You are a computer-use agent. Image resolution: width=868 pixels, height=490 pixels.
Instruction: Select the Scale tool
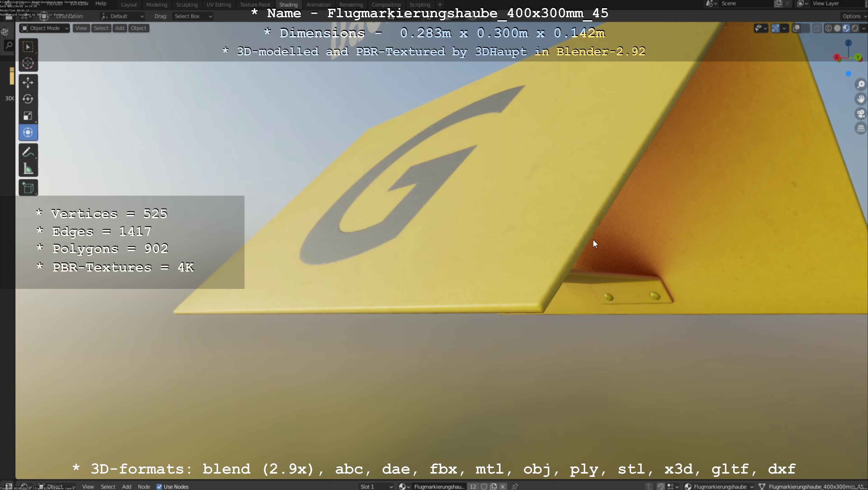(x=28, y=116)
